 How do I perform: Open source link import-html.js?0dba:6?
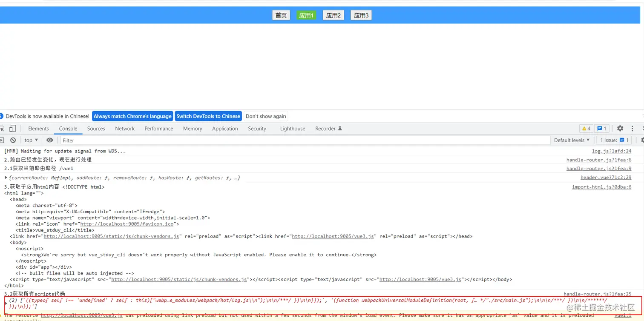coord(602,187)
